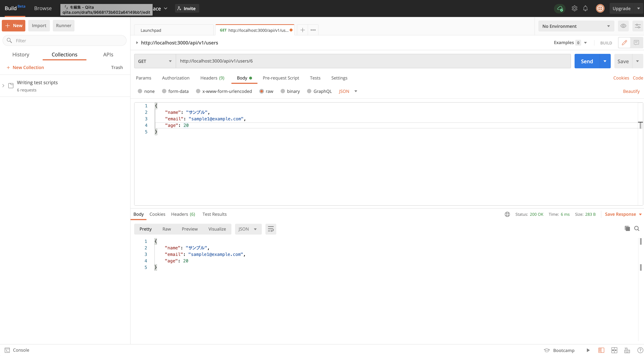Choose the binary body option

point(283,91)
